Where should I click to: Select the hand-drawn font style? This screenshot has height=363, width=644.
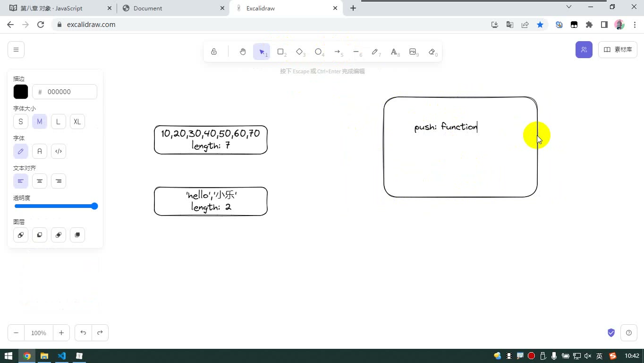pyautogui.click(x=21, y=151)
